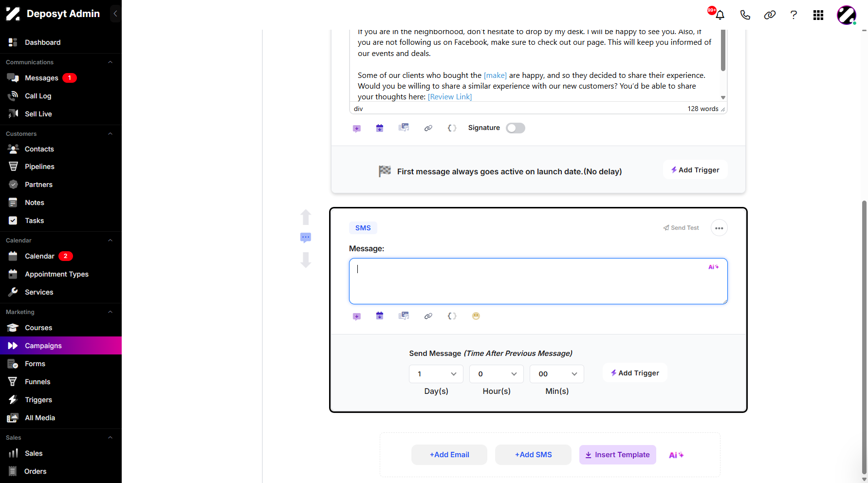The width and height of the screenshot is (868, 483).
Task: Move SMS step down with arrow
Action: pos(306,260)
